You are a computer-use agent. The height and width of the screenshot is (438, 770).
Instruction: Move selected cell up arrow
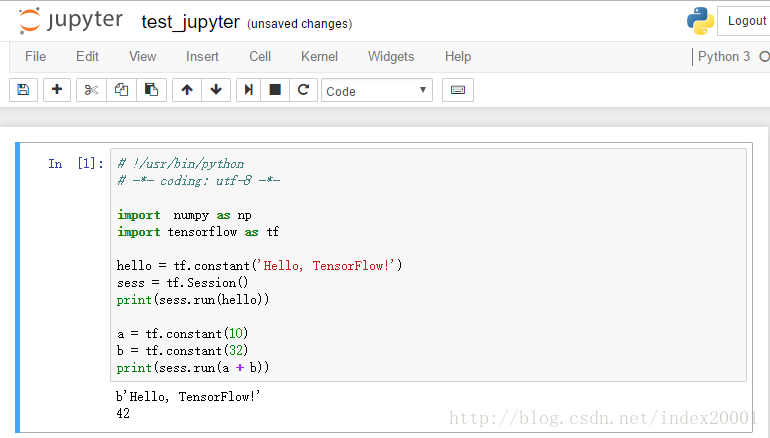[x=187, y=90]
